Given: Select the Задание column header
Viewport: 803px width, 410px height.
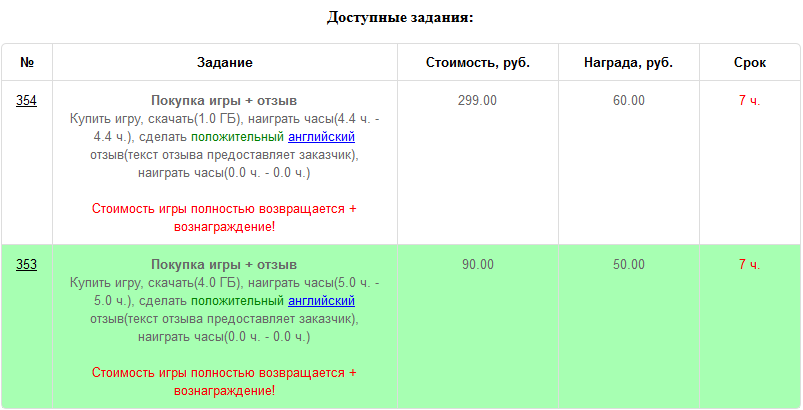Looking at the screenshot, I should coord(225,62).
